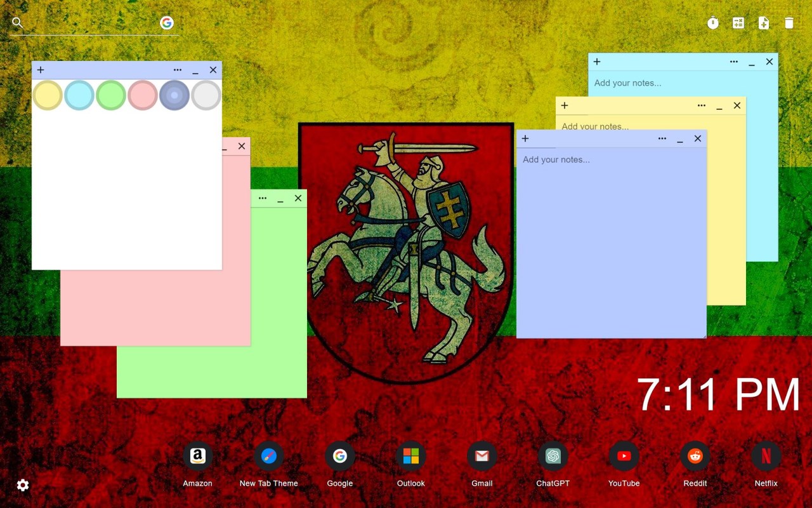
Task: Open the stopwatch timer tool
Action: [713, 23]
